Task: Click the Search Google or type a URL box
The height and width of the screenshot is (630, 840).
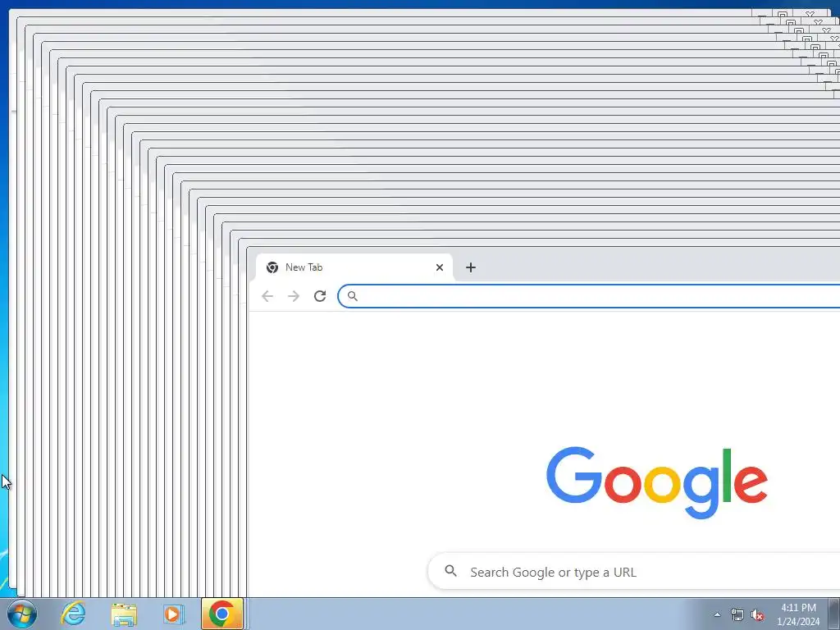Action: pos(634,572)
